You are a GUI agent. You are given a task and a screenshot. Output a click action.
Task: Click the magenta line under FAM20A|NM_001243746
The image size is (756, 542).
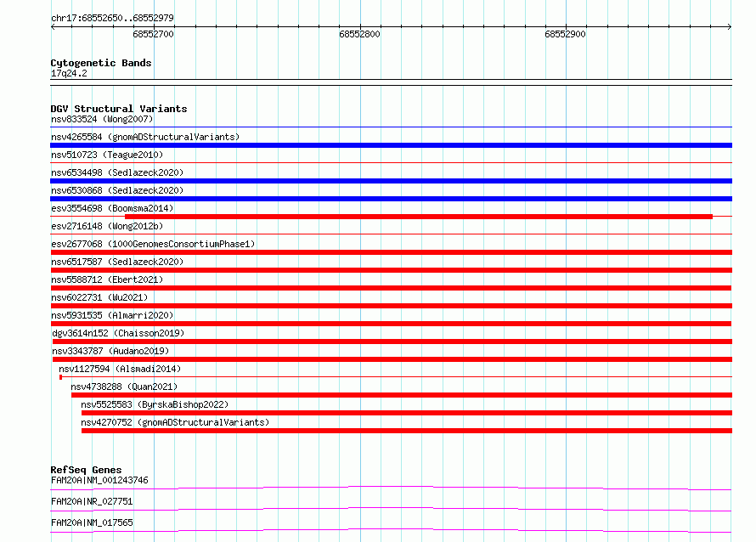pyautogui.click(x=391, y=488)
